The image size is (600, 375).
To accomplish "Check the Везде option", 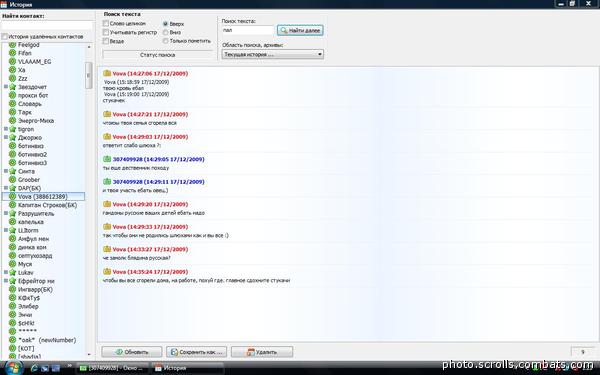I will pyautogui.click(x=106, y=41).
